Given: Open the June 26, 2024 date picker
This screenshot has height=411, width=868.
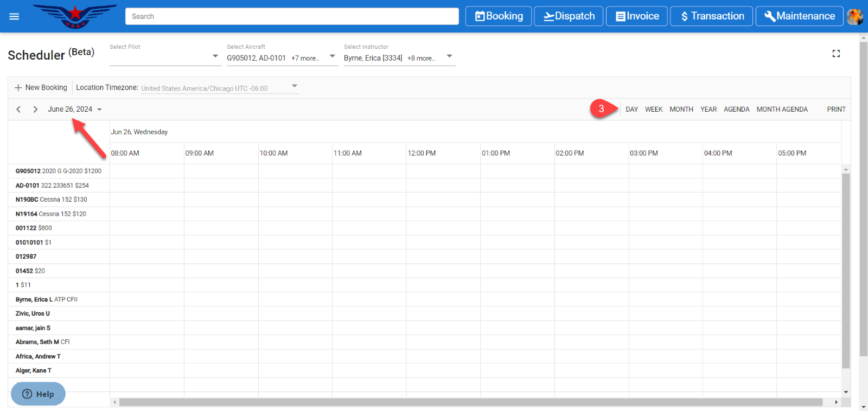Looking at the screenshot, I should 74,110.
